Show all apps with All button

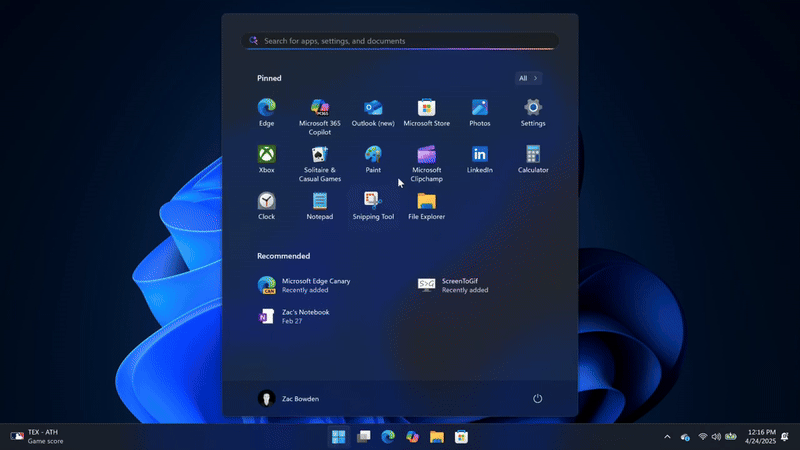528,78
